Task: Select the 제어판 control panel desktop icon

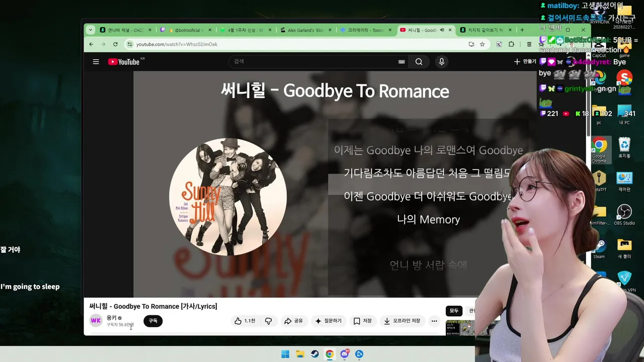Action: [x=624, y=182]
